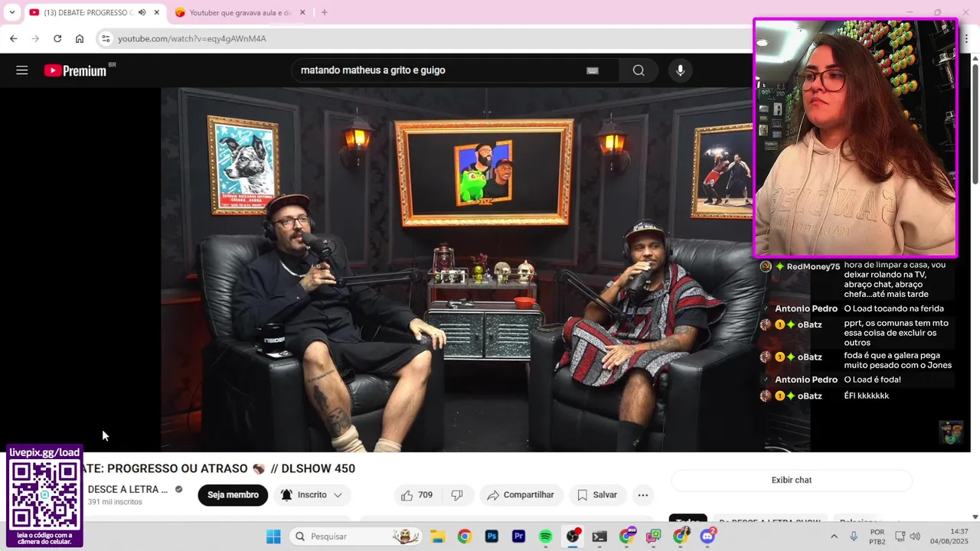Screen dimensions: 980x551
Task: Click the 391 mil inscritos text
Action: point(115,502)
